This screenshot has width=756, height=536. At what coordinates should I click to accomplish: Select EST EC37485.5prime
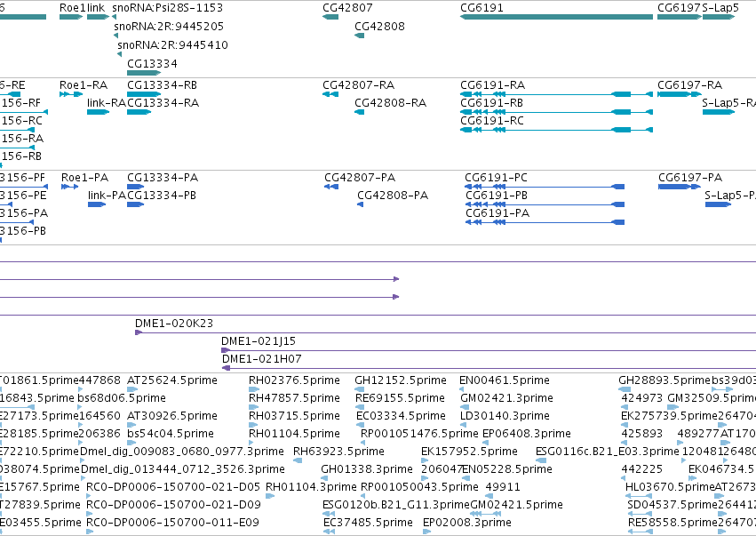click(x=368, y=523)
